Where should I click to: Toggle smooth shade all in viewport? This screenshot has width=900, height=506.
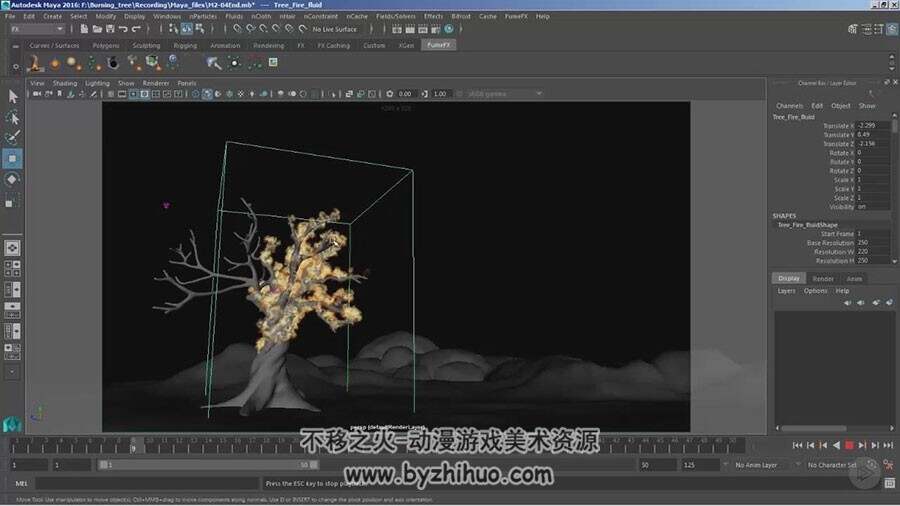207,94
